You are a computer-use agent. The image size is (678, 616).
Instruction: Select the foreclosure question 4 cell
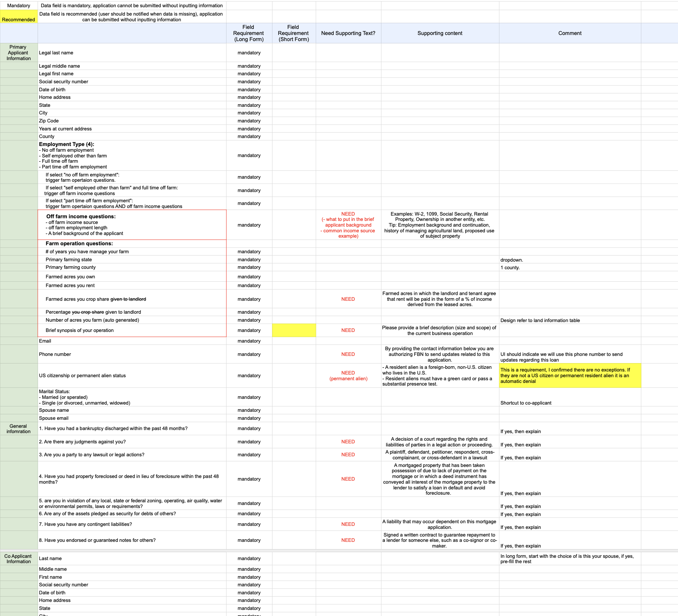click(x=132, y=479)
